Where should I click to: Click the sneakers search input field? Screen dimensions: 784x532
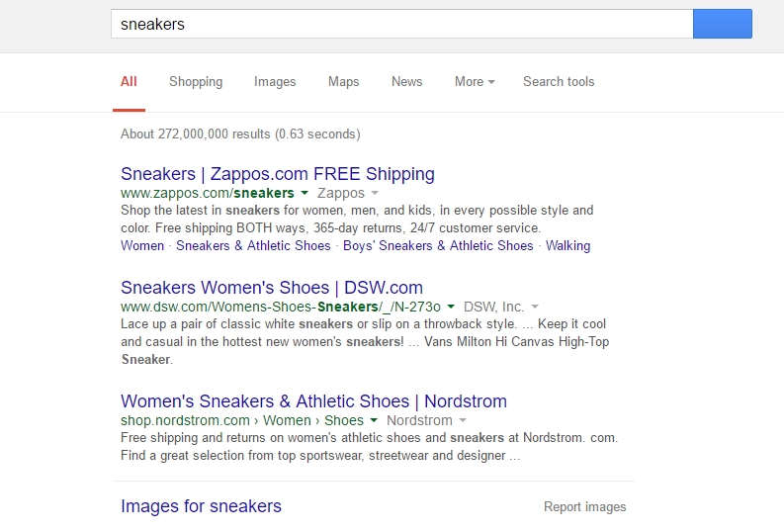point(402,24)
